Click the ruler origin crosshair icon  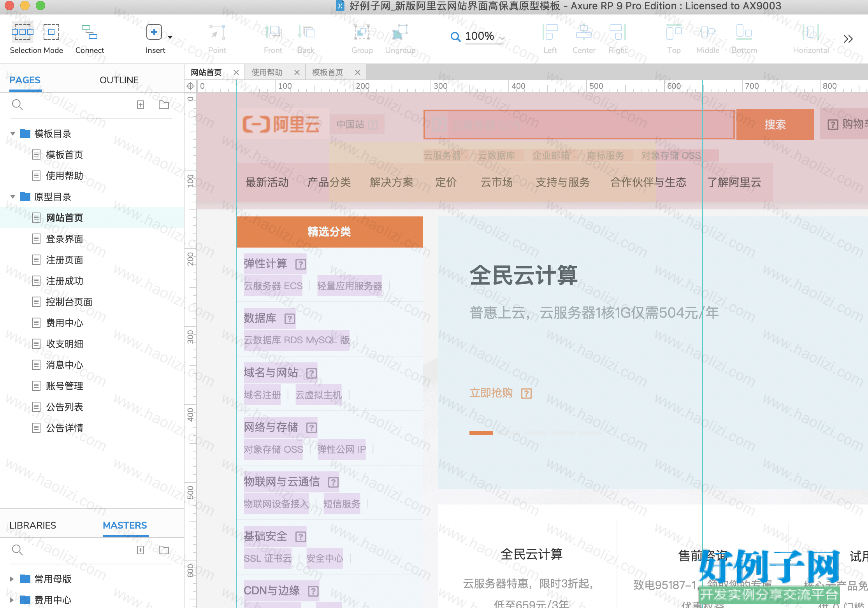[x=190, y=86]
